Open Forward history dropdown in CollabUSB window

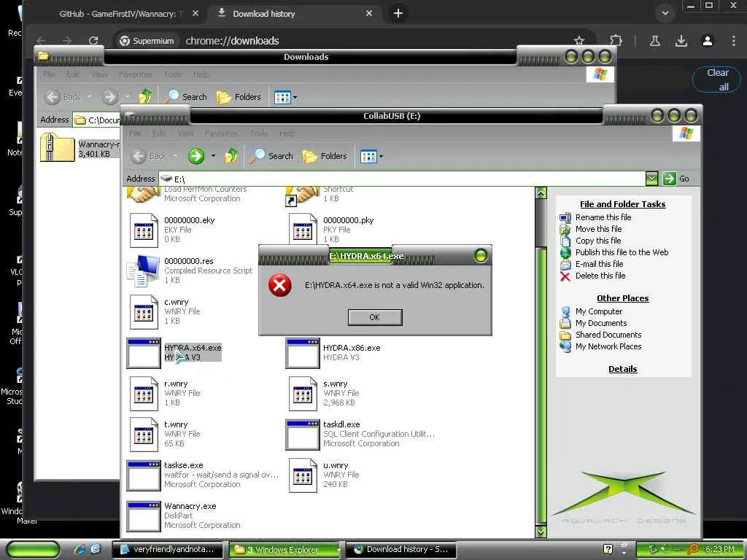pyautogui.click(x=213, y=156)
